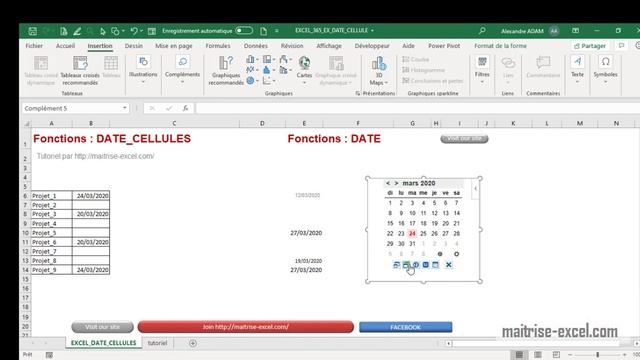Viewport: 640px width, 360px height.
Task: Expand the calendar add-in side chevron
Action: tap(476, 189)
